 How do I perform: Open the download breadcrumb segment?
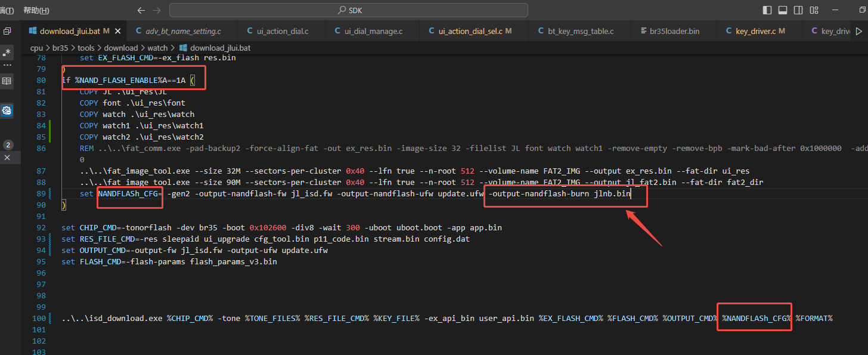(121, 48)
